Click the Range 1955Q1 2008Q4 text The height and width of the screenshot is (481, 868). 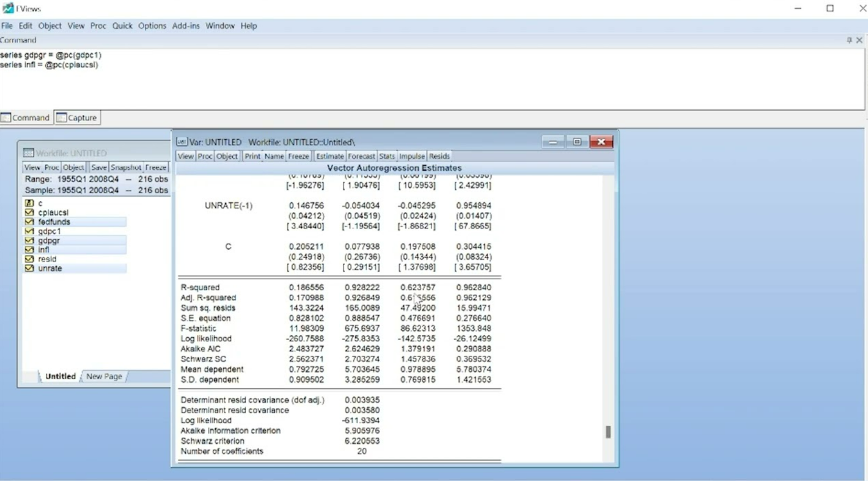(96, 179)
